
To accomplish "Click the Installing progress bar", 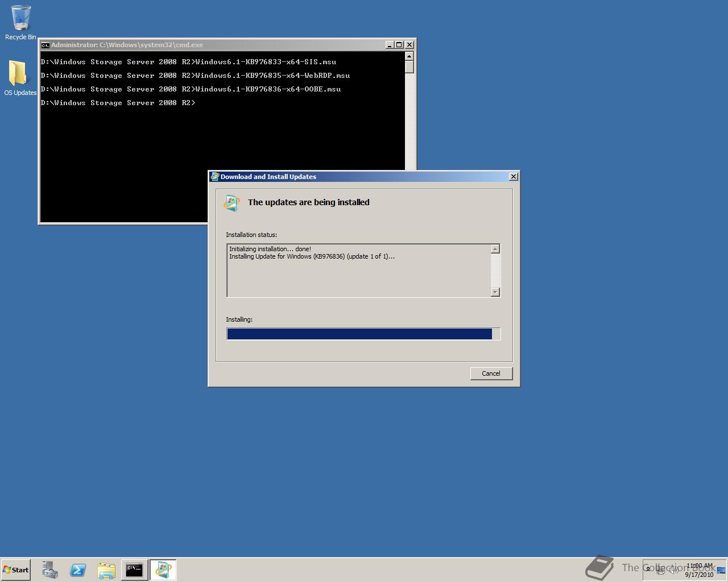I will coord(363,334).
